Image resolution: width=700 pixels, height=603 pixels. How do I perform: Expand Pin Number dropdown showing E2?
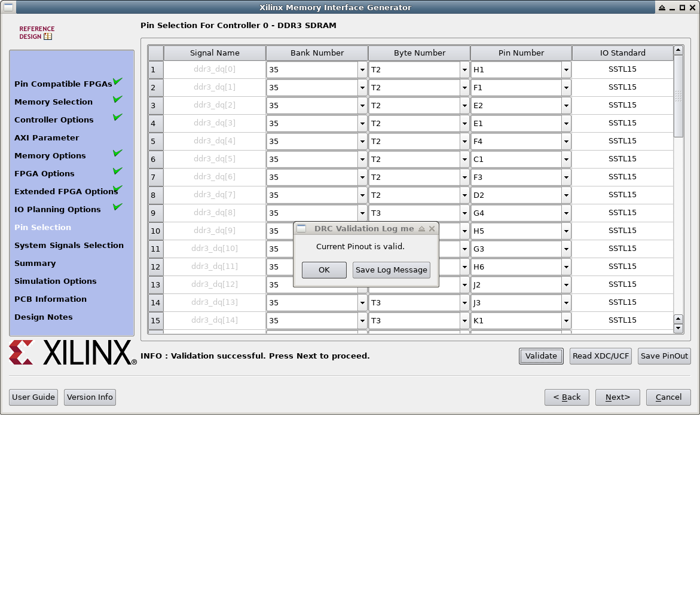566,105
